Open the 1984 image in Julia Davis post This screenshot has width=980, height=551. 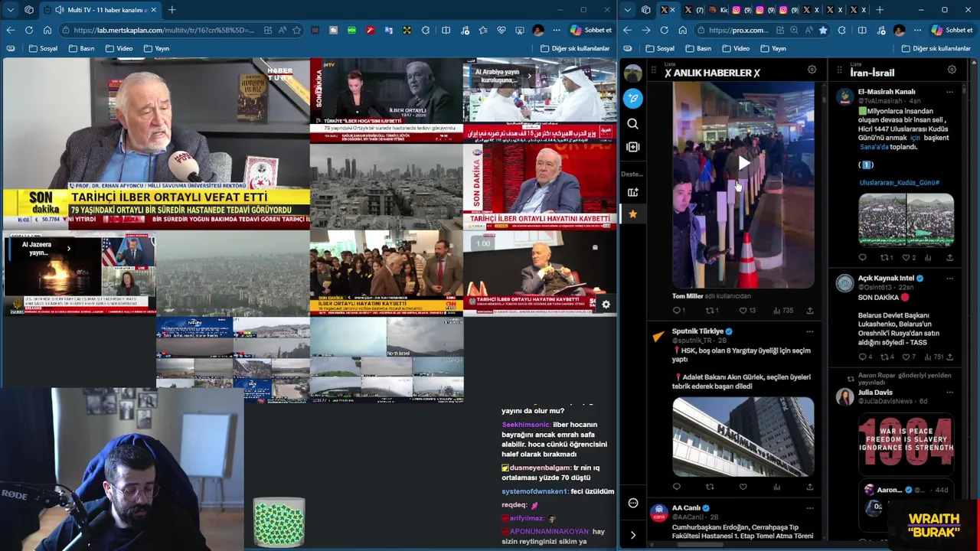click(x=906, y=444)
